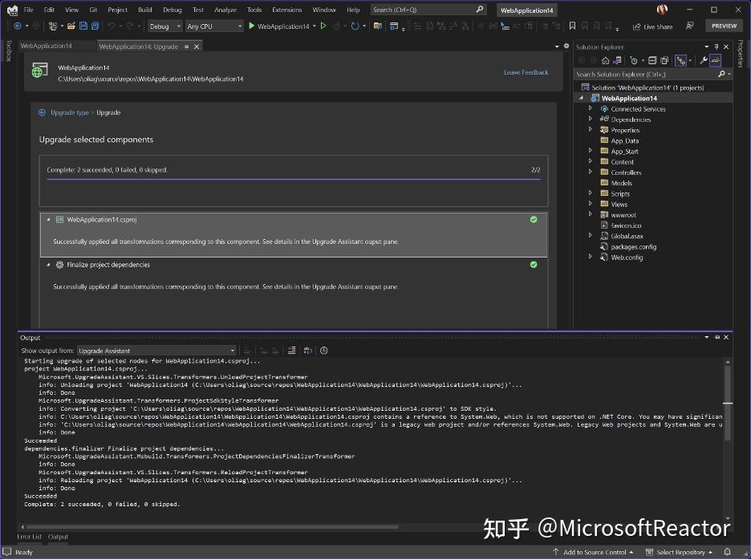Open the Git menu
This screenshot has height=560, width=751.
point(94,10)
